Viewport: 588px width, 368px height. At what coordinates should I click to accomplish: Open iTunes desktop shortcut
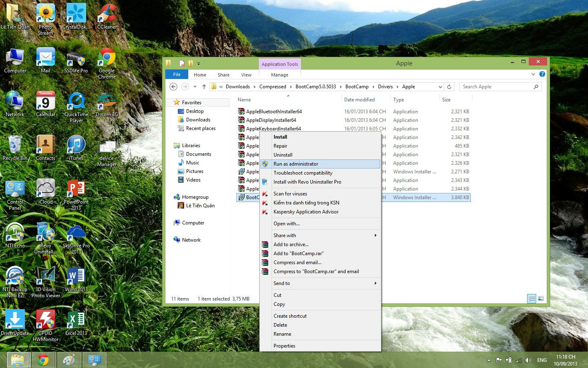pyautogui.click(x=76, y=148)
